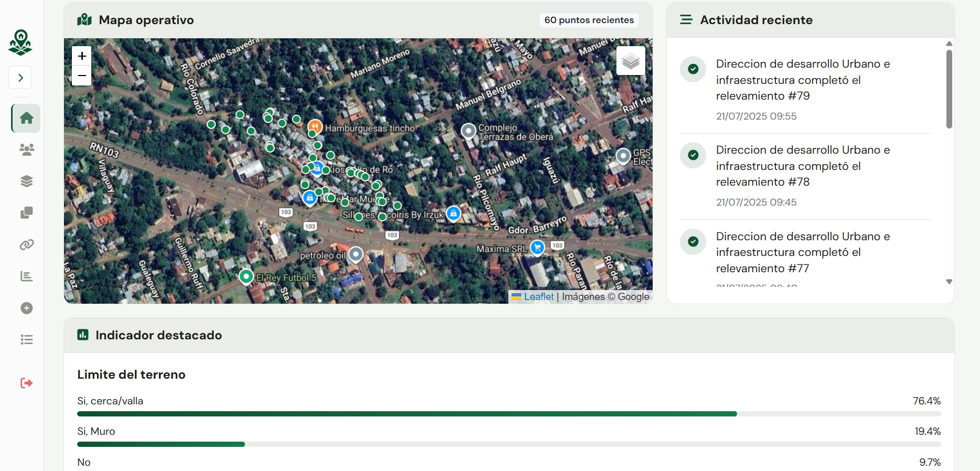The width and height of the screenshot is (980, 471).
Task: Open the users group sidebar icon
Action: pyautogui.click(x=26, y=149)
